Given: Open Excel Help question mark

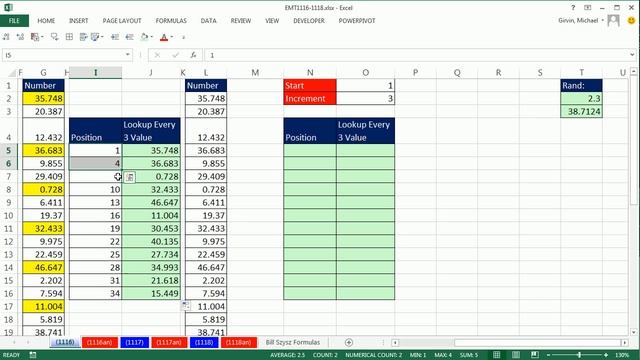Looking at the screenshot, I should coord(573,8).
